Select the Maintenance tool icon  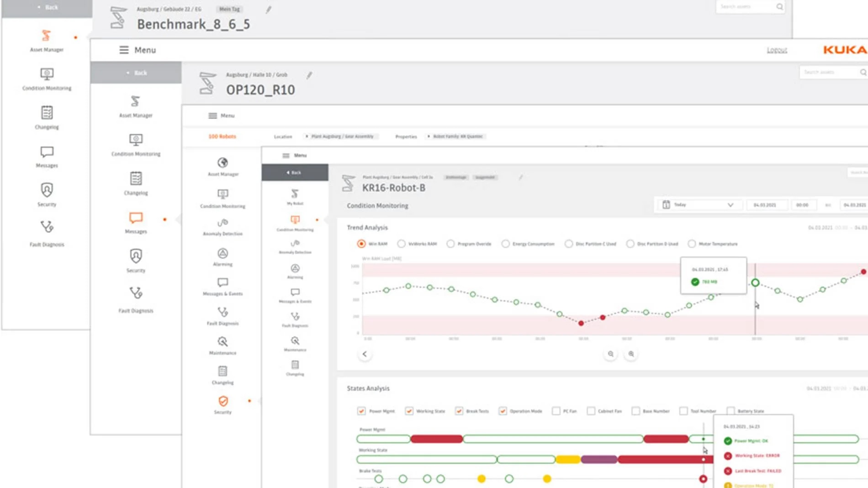(x=222, y=346)
